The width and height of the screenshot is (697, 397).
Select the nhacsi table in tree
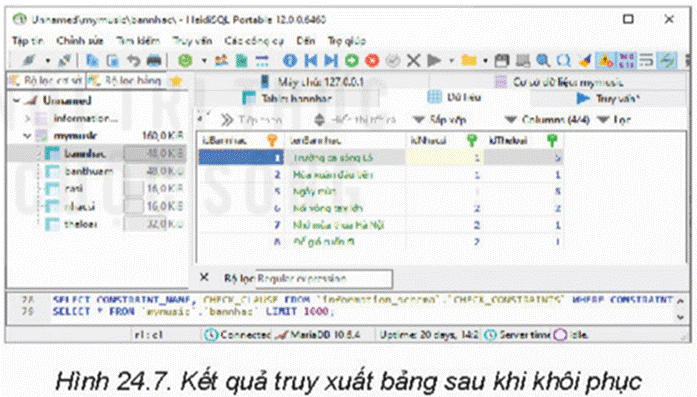point(79,206)
